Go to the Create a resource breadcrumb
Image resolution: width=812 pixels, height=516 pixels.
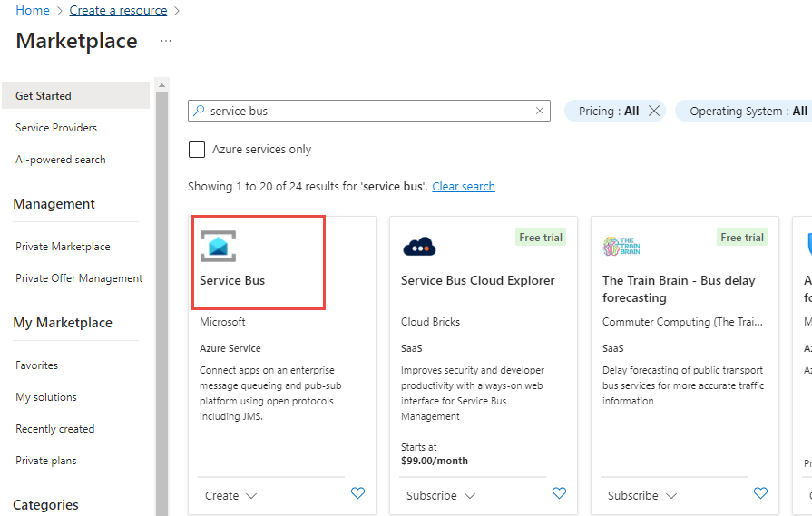coord(118,10)
